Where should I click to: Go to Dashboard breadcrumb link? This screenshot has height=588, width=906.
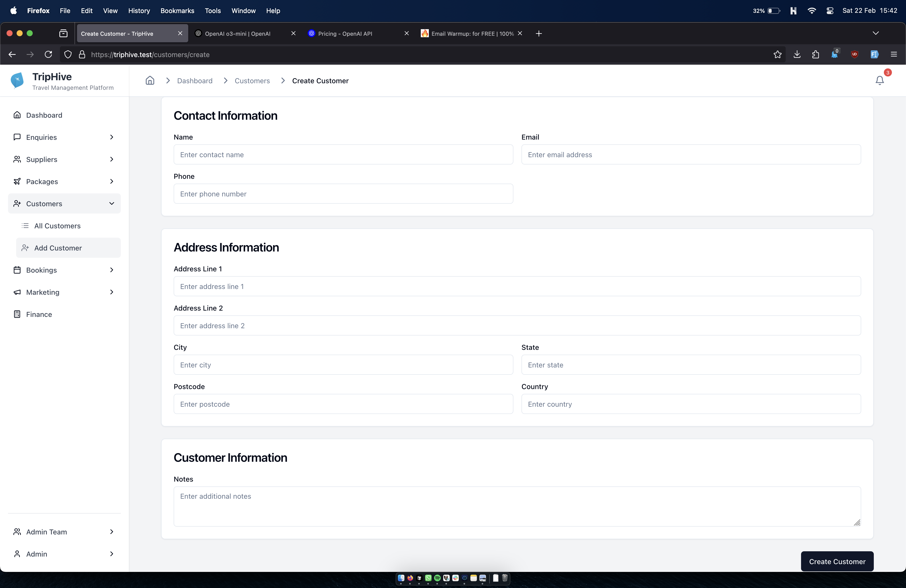pos(195,81)
